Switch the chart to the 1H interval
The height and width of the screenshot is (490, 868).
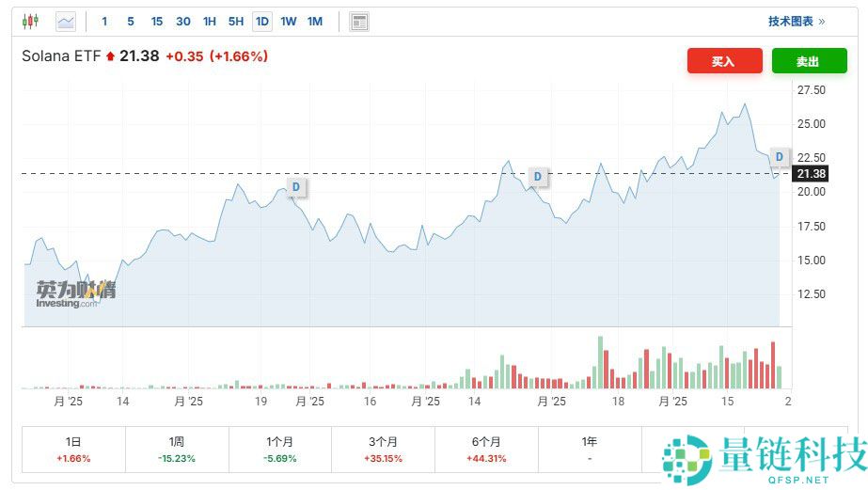coord(210,21)
